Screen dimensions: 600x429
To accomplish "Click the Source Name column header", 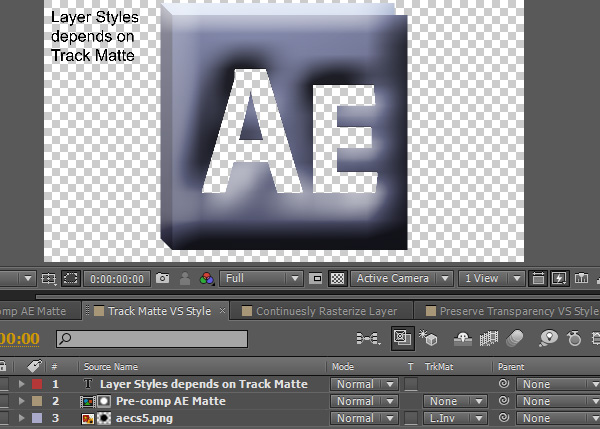I will 111,367.
